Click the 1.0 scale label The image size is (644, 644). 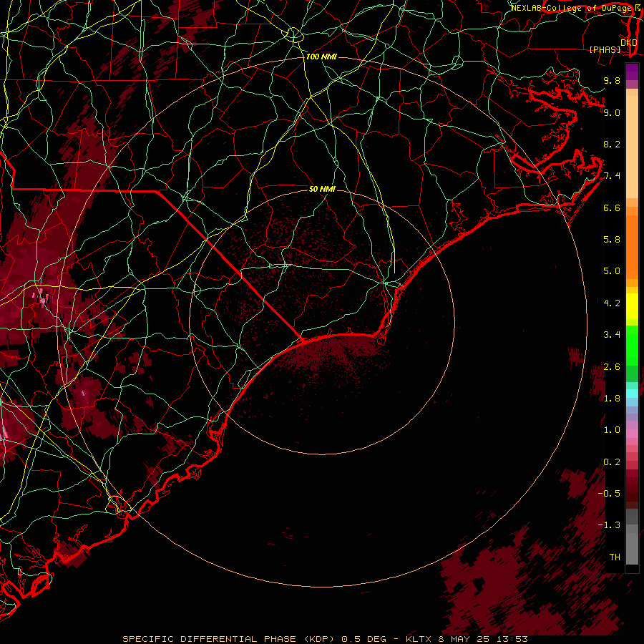point(612,430)
